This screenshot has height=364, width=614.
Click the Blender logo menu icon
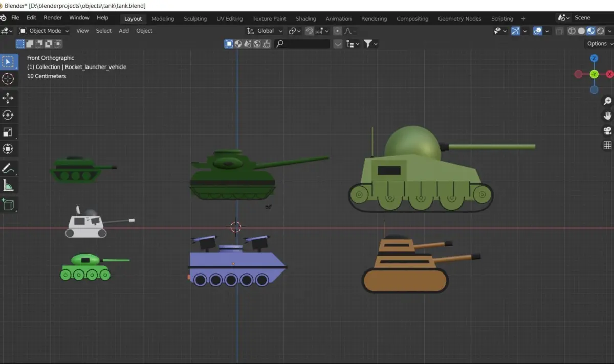(4, 18)
